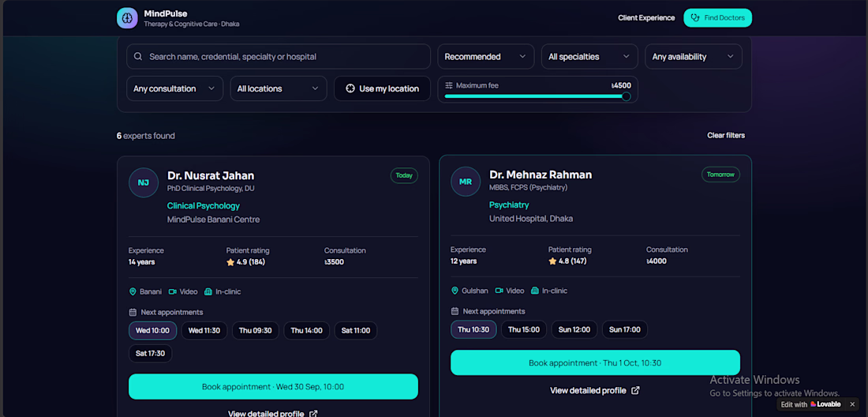Open the Recommended sort dropdown
The height and width of the screenshot is (417, 868).
485,57
